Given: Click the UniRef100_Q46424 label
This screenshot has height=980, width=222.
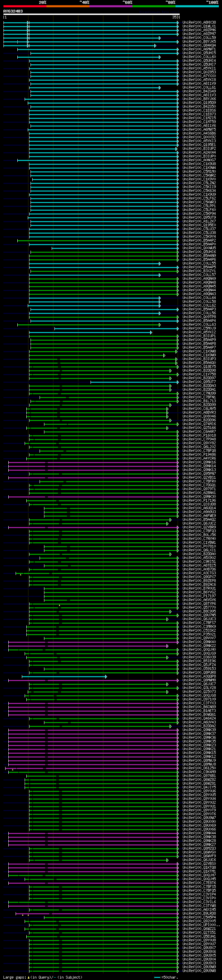Looking at the screenshot, I should [199, 718].
